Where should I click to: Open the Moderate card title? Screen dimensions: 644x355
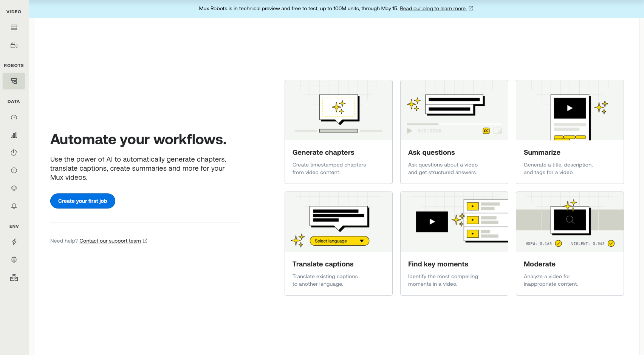[x=539, y=264]
